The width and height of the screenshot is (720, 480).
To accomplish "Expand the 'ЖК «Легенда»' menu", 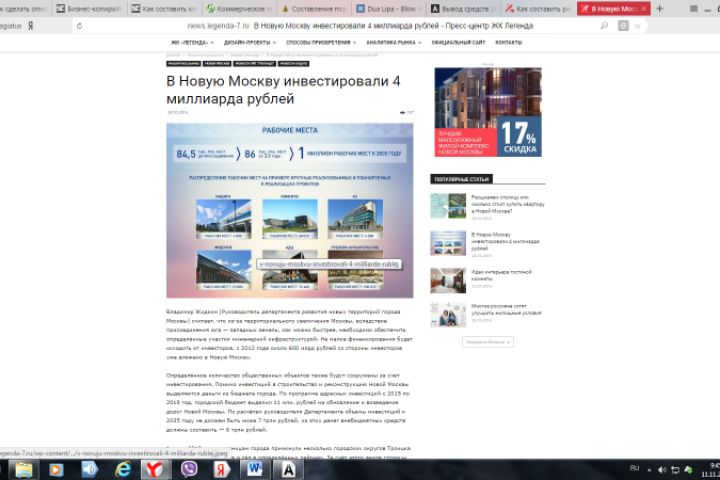I will [192, 43].
